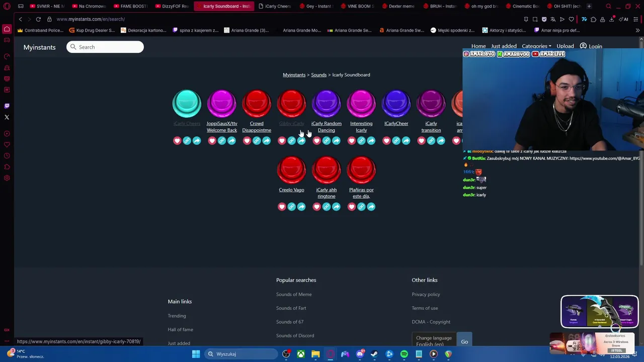Open the Windows Start menu
The width and height of the screenshot is (644, 362).
(x=196, y=354)
